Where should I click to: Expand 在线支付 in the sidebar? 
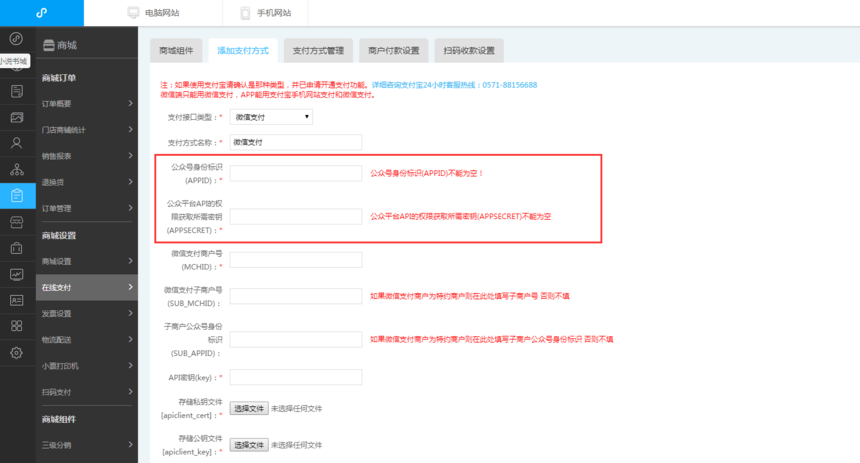pyautogui.click(x=87, y=288)
